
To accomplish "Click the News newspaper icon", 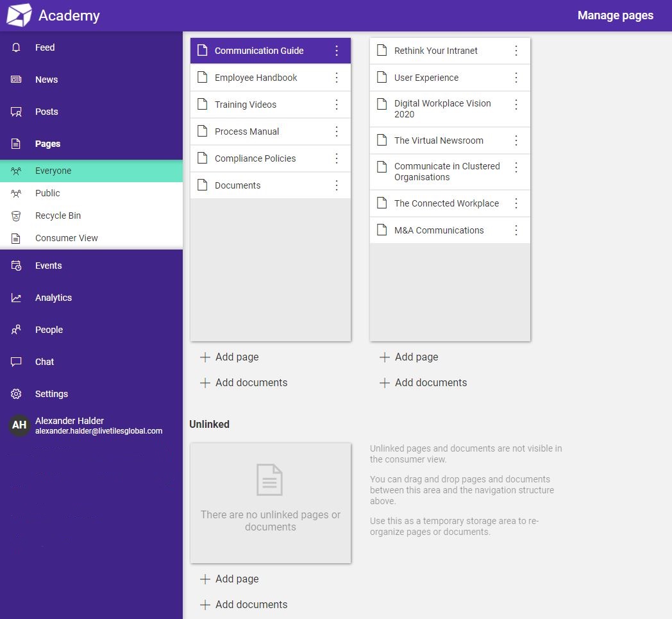I will pyautogui.click(x=16, y=80).
